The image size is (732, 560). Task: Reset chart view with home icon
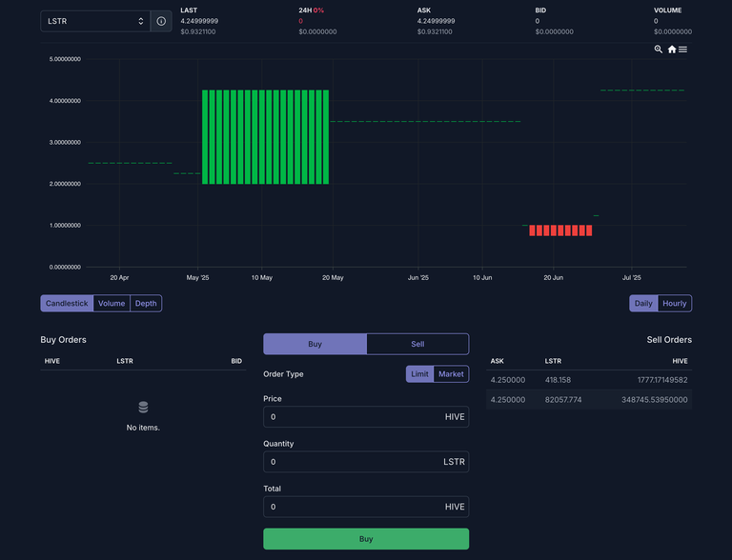pos(672,49)
